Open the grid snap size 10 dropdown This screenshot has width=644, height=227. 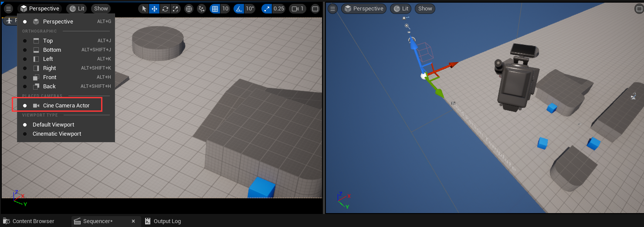click(225, 9)
